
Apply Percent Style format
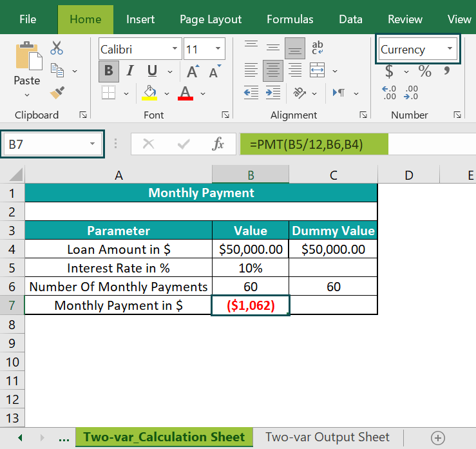click(424, 72)
